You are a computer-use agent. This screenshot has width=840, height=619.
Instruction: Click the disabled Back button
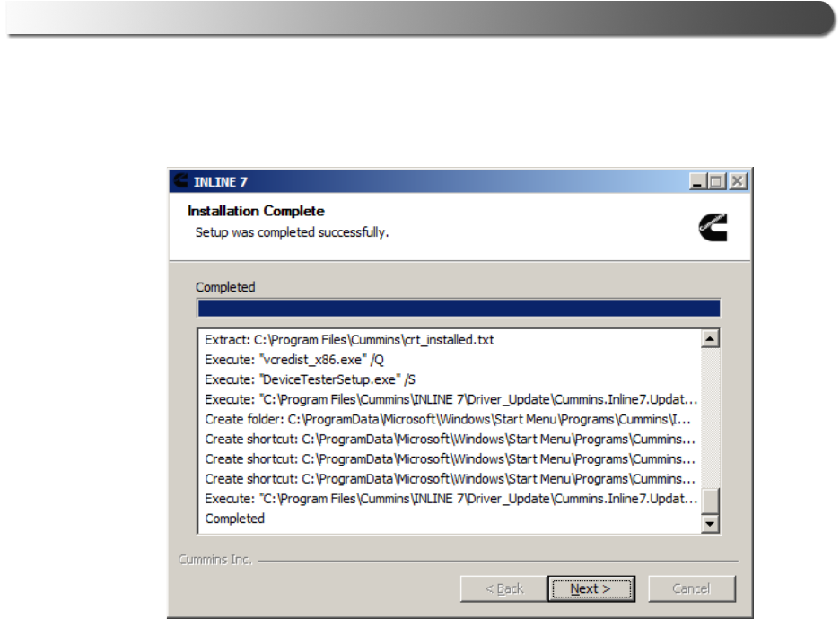click(x=503, y=588)
